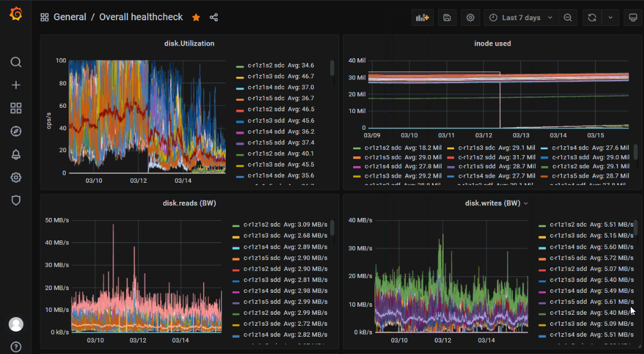This screenshot has height=354, width=644.
Task: Open the disk.Utilization panel title menu
Action: tap(189, 43)
